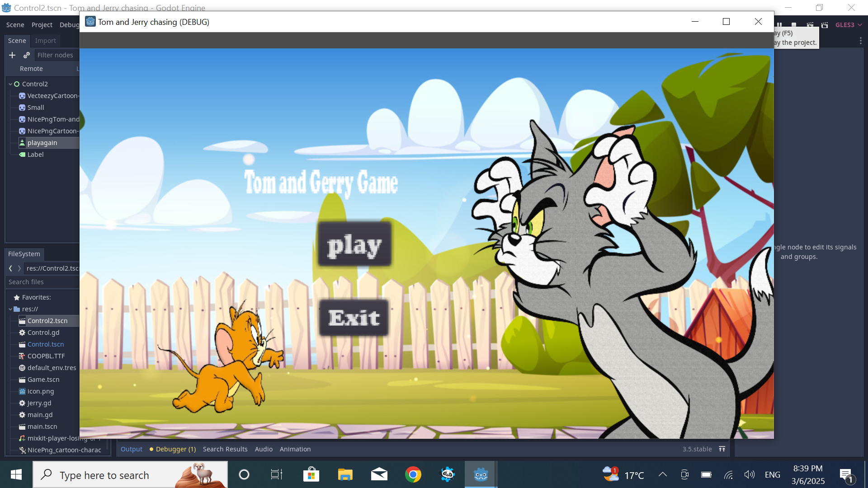The height and width of the screenshot is (488, 868).
Task: Open the Node dock three-dot options menu
Action: (860, 41)
